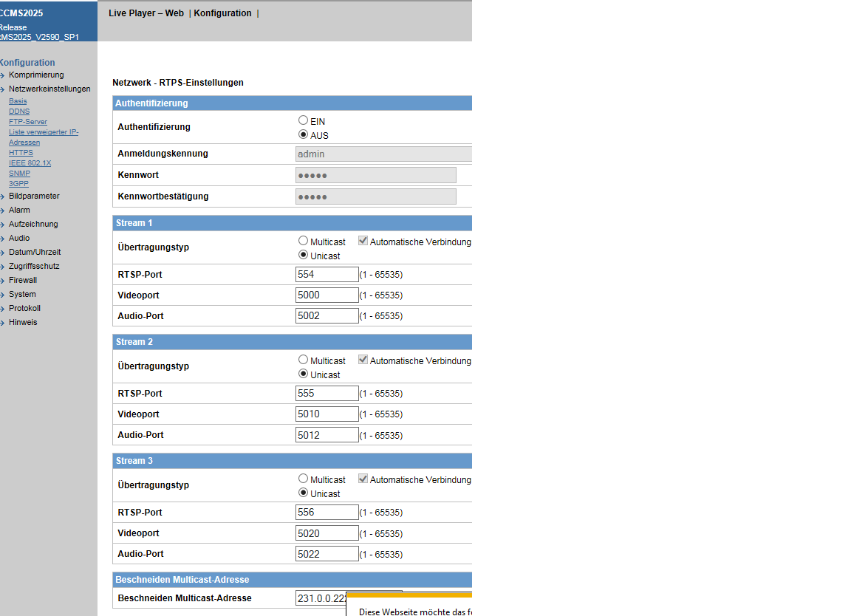Open IEEE 802.1X settings link
This screenshot has width=851, height=616.
tap(30, 163)
